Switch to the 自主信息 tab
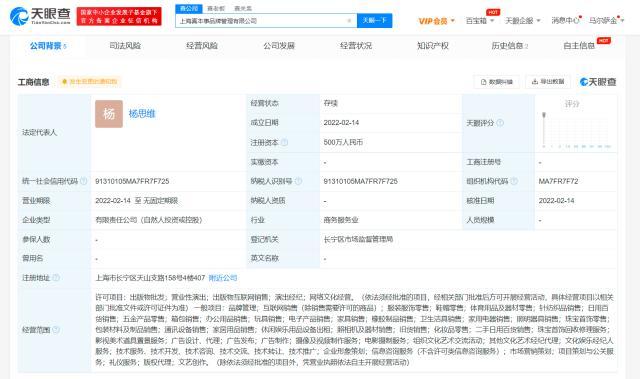This screenshot has width=640, height=379. (579, 46)
